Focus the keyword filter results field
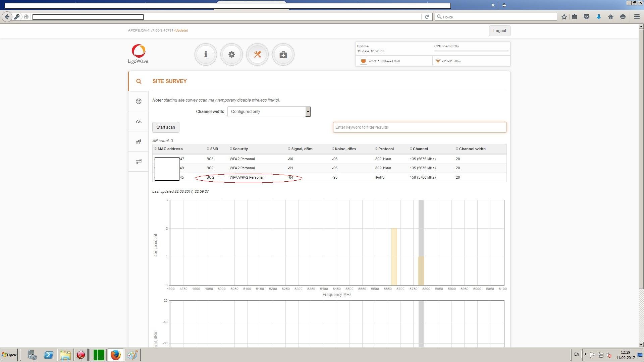The height and width of the screenshot is (362, 644). tap(420, 127)
